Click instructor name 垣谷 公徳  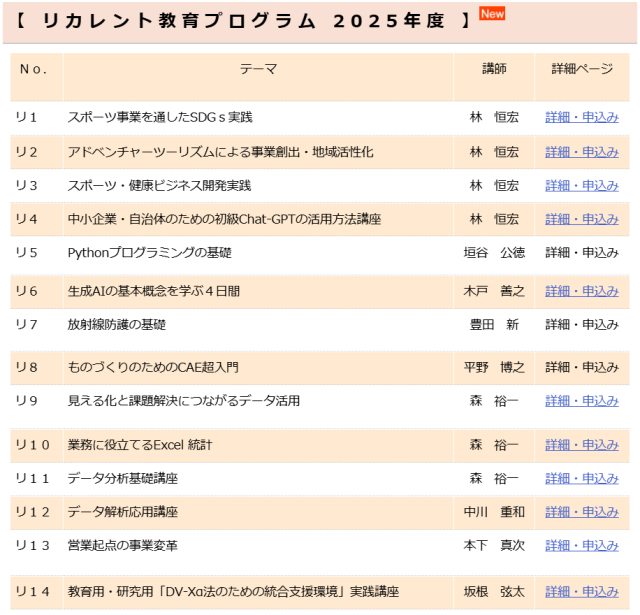(x=494, y=253)
